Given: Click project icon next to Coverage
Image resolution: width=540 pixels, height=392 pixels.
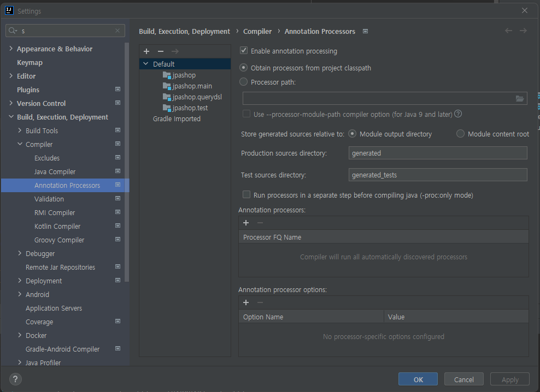Looking at the screenshot, I should 118,321.
